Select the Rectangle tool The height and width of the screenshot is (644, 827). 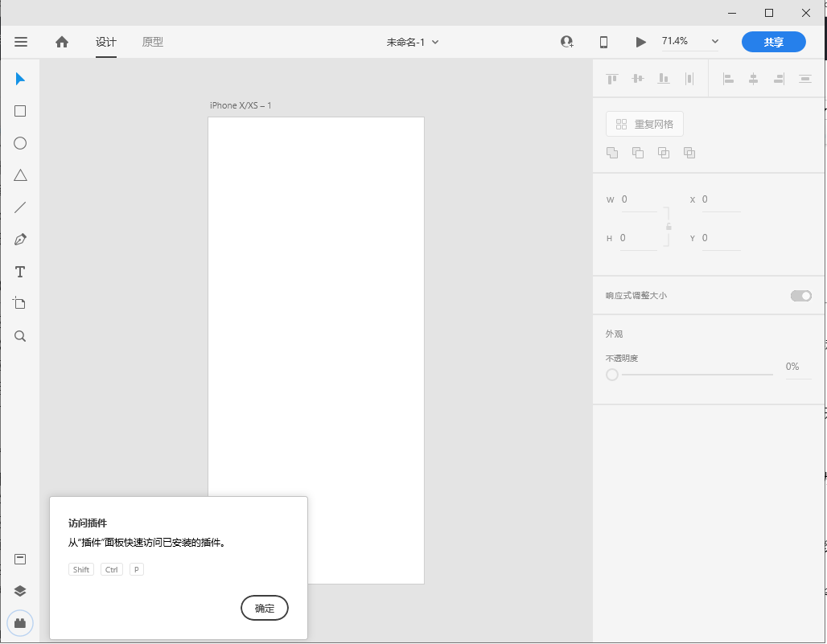point(20,111)
